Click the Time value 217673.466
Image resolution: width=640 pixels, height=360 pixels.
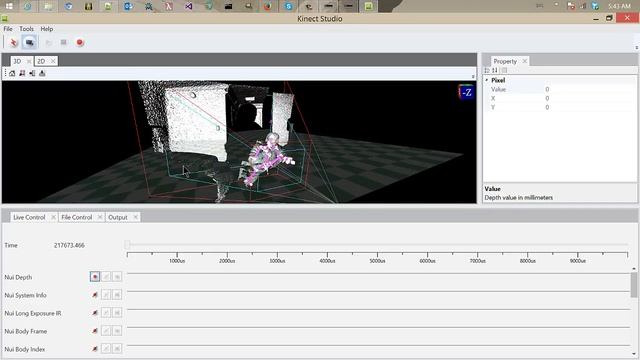click(69, 245)
